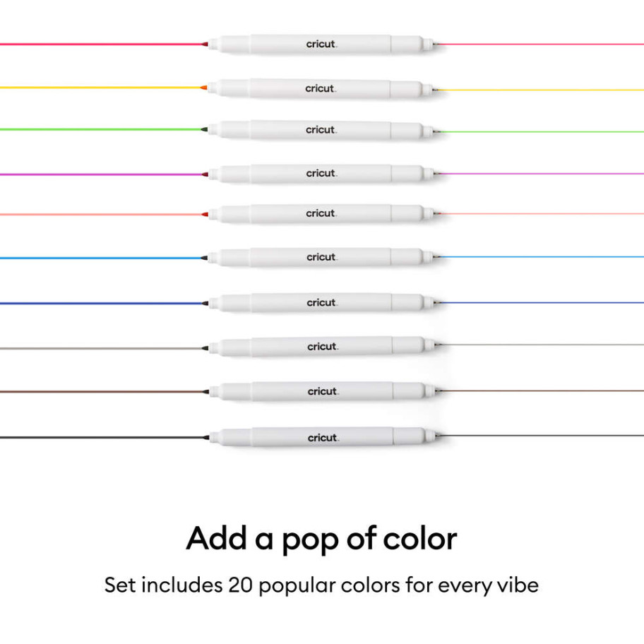Click the cricut logo on the magenta pen

point(321,174)
